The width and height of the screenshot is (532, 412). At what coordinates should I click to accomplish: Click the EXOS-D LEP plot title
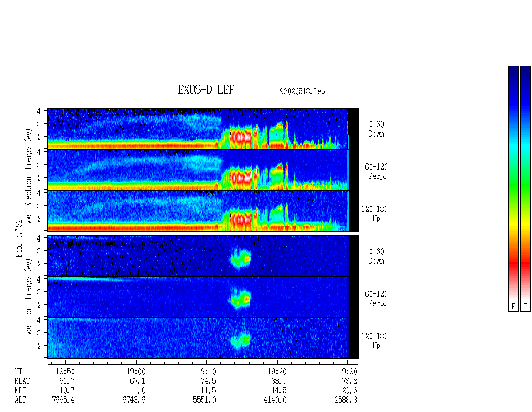point(206,89)
